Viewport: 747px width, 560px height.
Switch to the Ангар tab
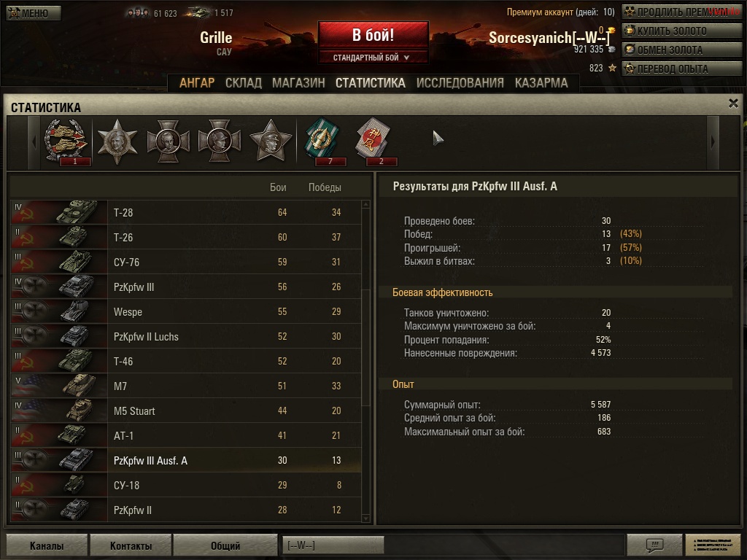coord(197,83)
